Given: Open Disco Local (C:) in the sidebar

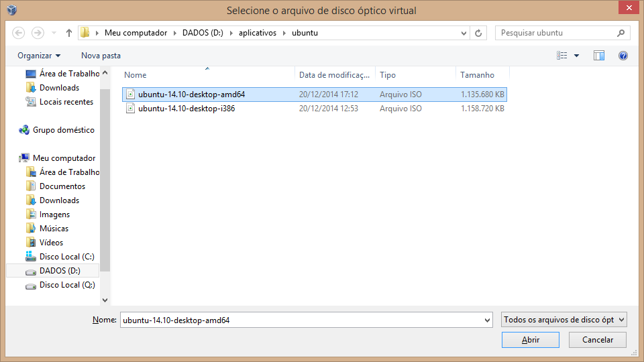Looking at the screenshot, I should coord(66,257).
